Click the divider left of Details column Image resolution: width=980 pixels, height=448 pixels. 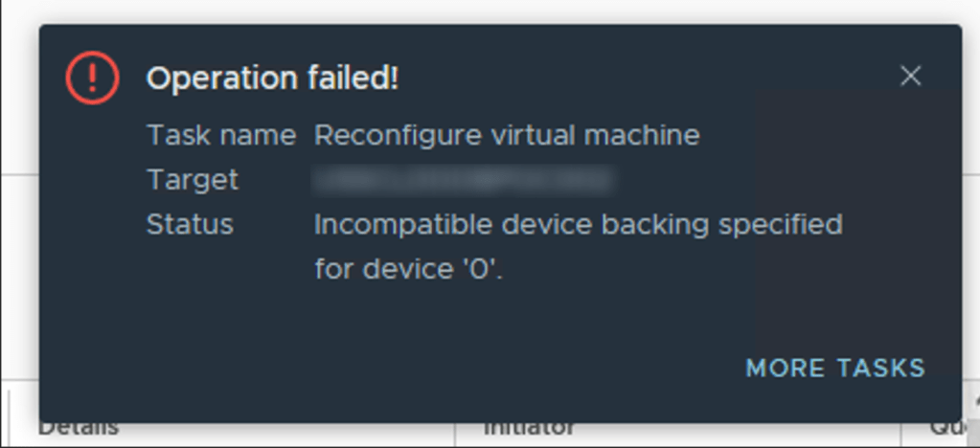tap(10, 429)
